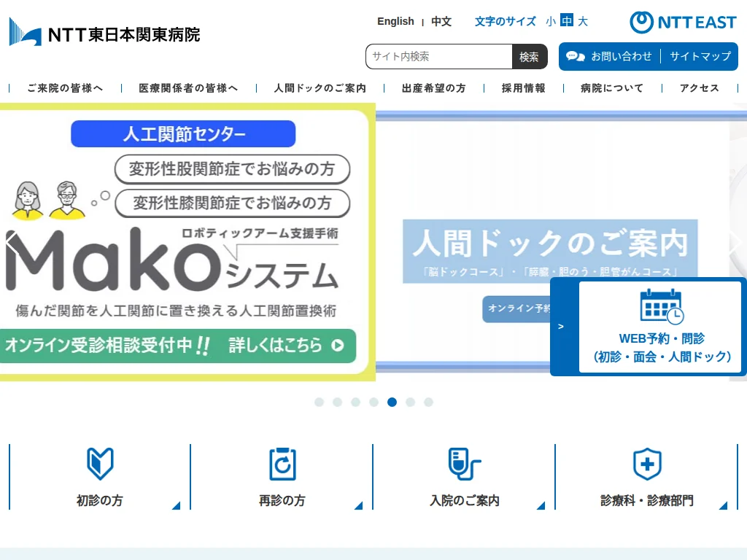
Task: Set text size to 小
Action: coord(551,21)
